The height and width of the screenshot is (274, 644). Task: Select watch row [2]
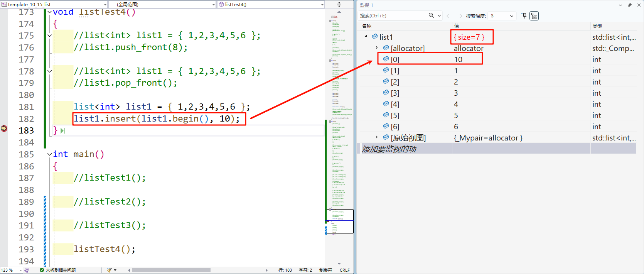(497, 82)
